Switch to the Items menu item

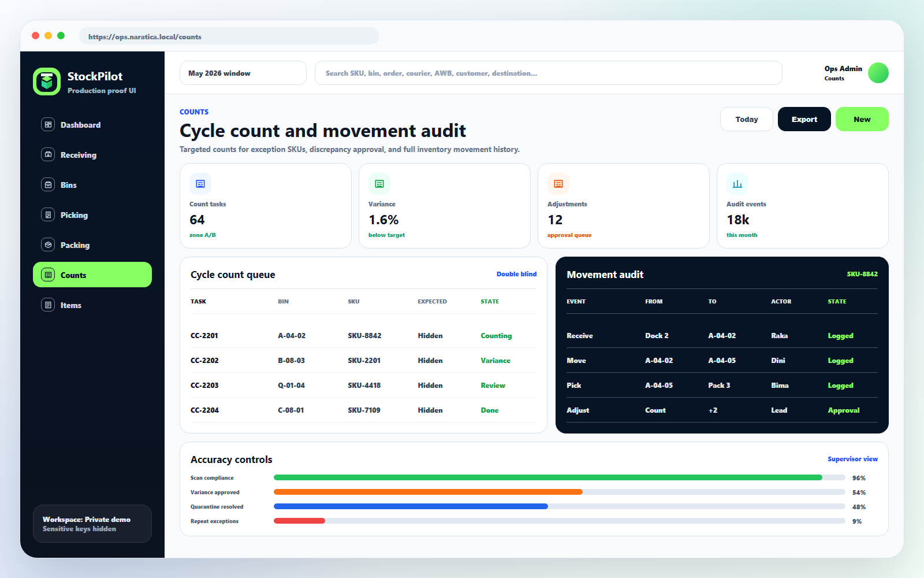[x=92, y=305]
